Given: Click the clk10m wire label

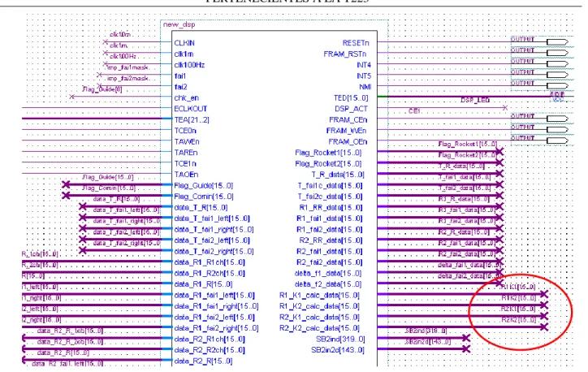Looking at the screenshot, I should click(x=120, y=34).
